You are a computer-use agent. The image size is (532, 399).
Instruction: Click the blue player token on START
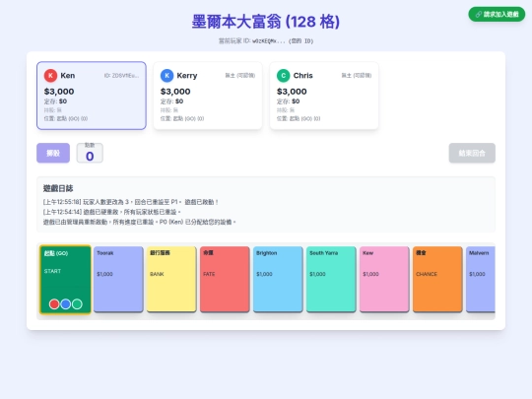point(65,304)
